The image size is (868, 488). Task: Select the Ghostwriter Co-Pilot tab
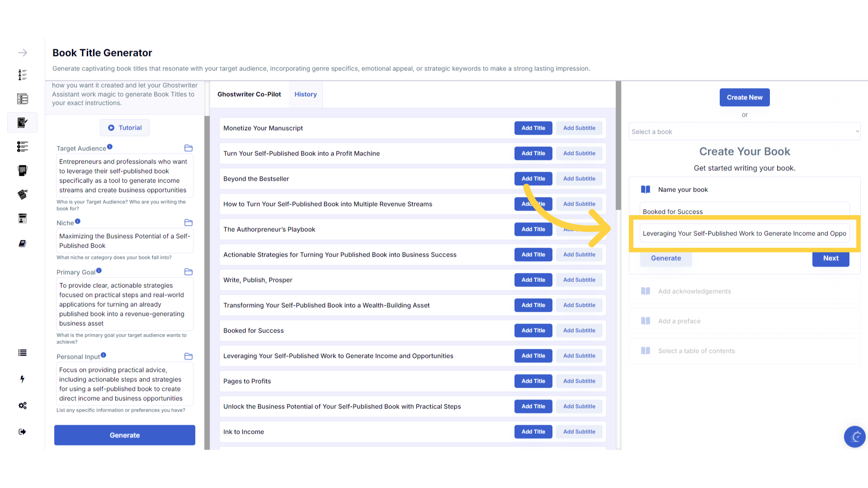point(249,94)
